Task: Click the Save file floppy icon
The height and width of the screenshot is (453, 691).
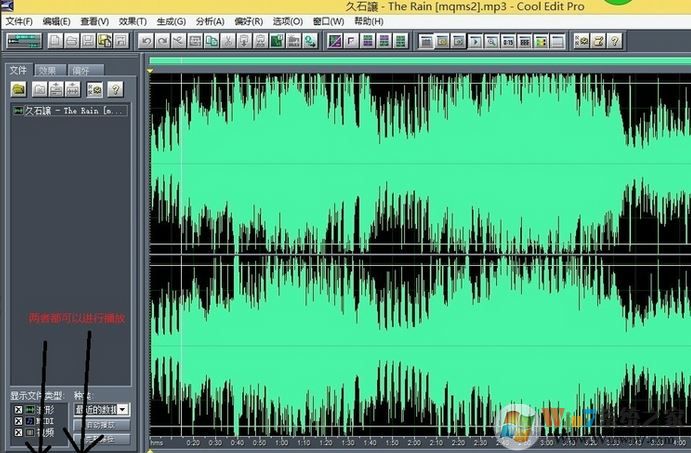Action: point(88,41)
